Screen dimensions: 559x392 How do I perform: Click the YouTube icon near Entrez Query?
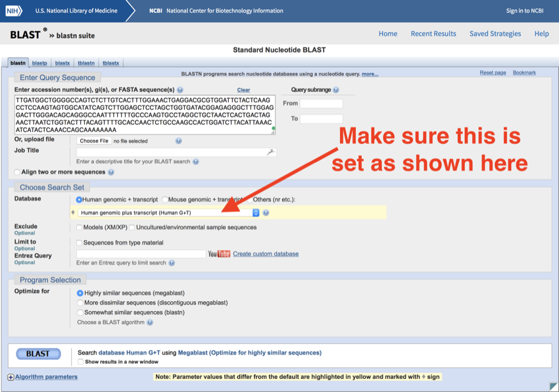click(x=219, y=254)
